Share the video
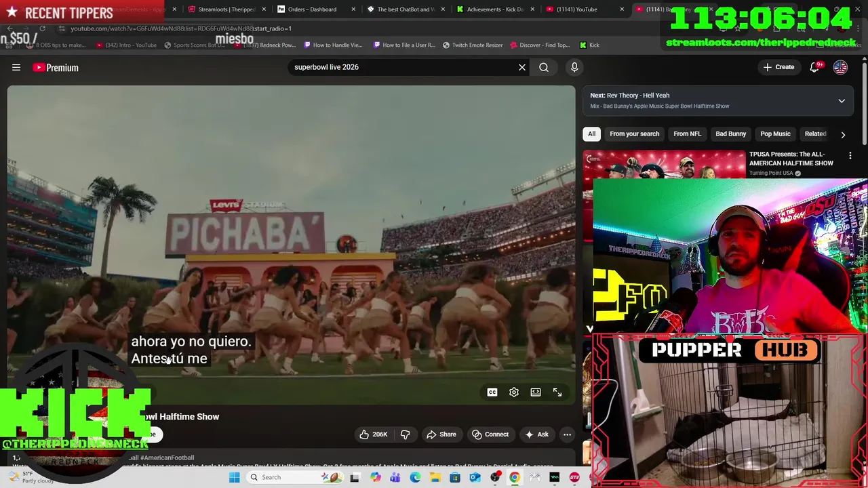This screenshot has height=488, width=868. [x=441, y=434]
